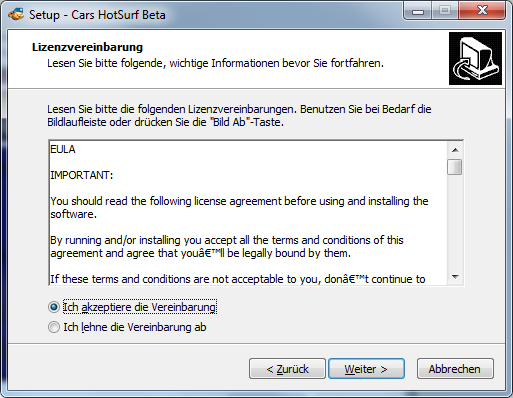This screenshot has width=513, height=398.
Task: Click the 'Lizenzvereinbarung' heading
Action: click(x=87, y=47)
